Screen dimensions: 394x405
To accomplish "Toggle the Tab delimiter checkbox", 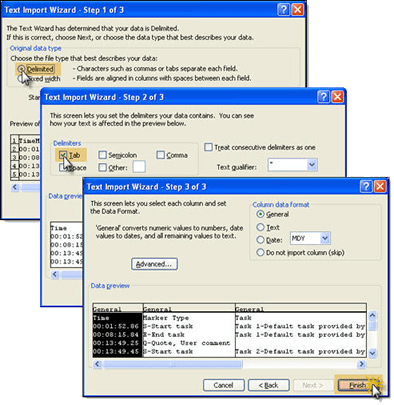I will (63, 155).
